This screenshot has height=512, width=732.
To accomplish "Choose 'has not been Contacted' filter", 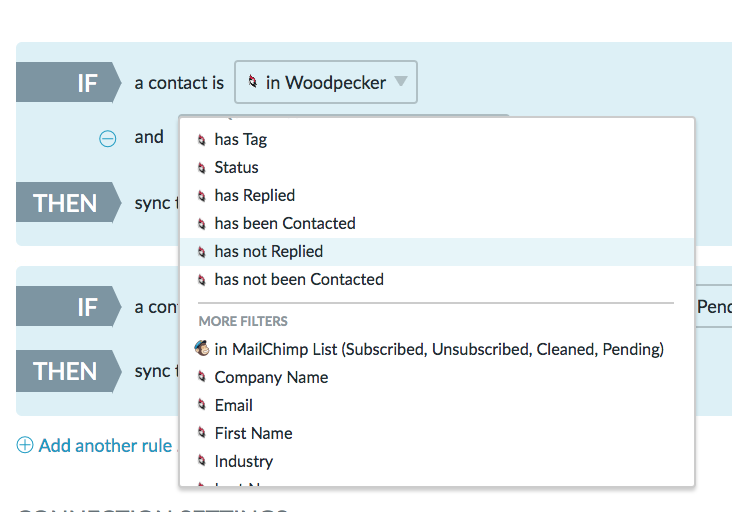I will point(437,280).
